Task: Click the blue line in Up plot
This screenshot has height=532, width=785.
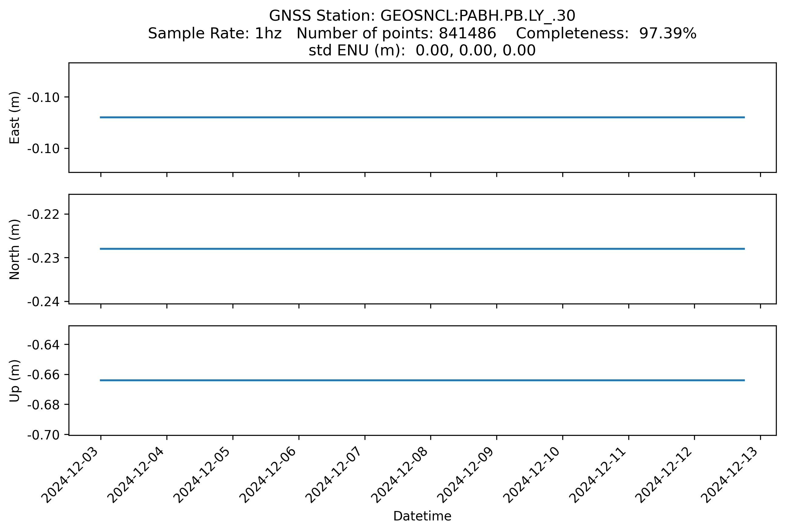Action: (422, 380)
